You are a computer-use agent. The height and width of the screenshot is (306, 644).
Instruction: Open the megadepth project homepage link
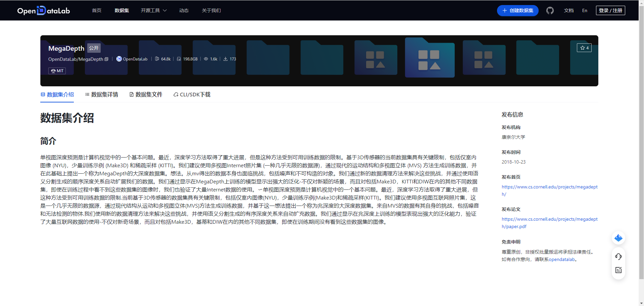point(550,190)
